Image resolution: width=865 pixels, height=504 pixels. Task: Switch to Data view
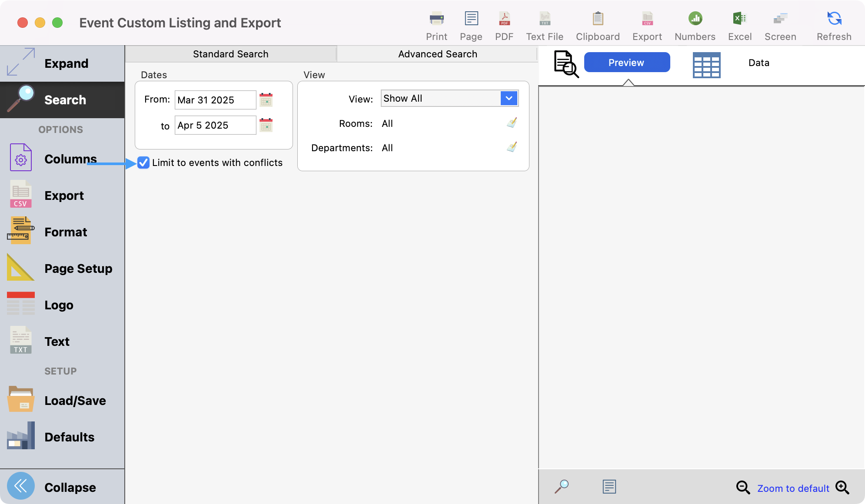(759, 63)
